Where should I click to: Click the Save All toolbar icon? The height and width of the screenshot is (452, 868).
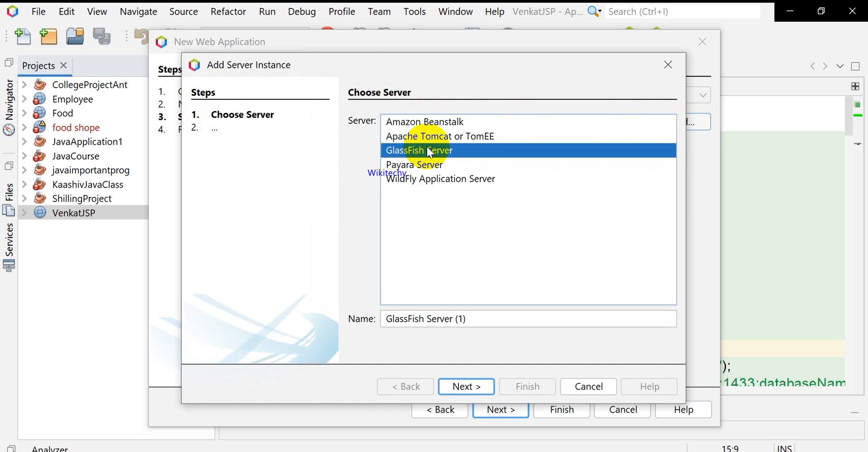(102, 37)
